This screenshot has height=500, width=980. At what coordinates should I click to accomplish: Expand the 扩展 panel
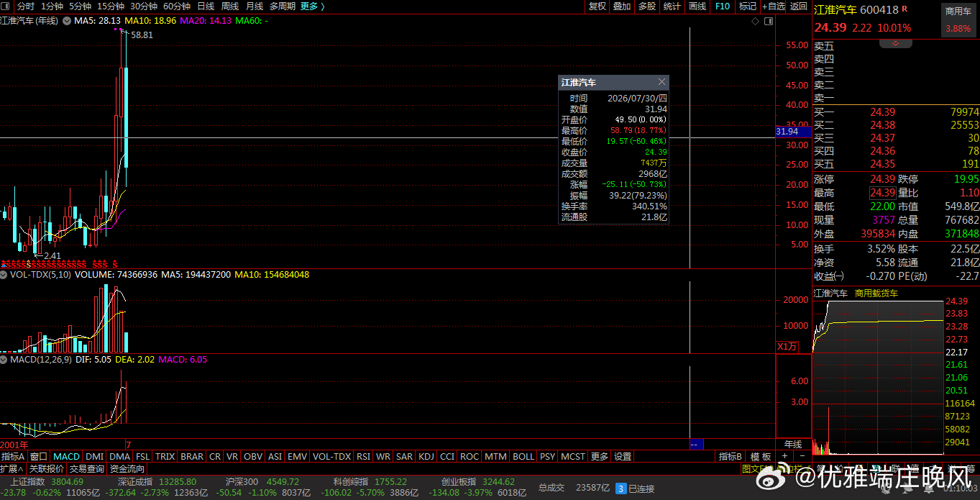12,468
